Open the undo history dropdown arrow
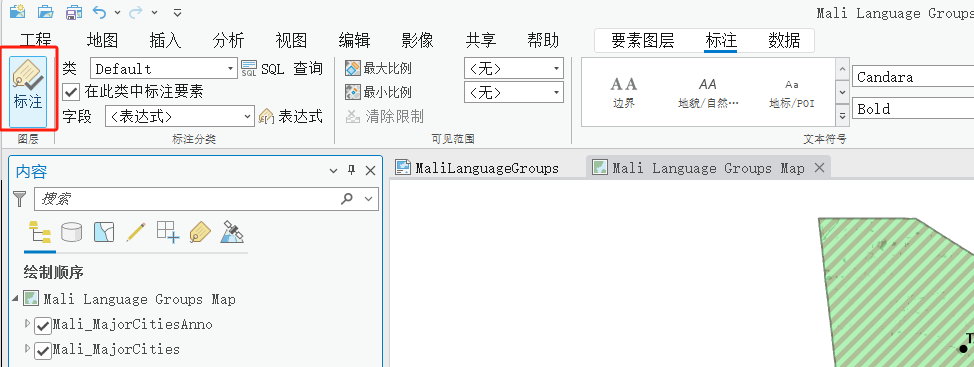Image resolution: width=974 pixels, height=367 pixels. (117, 12)
